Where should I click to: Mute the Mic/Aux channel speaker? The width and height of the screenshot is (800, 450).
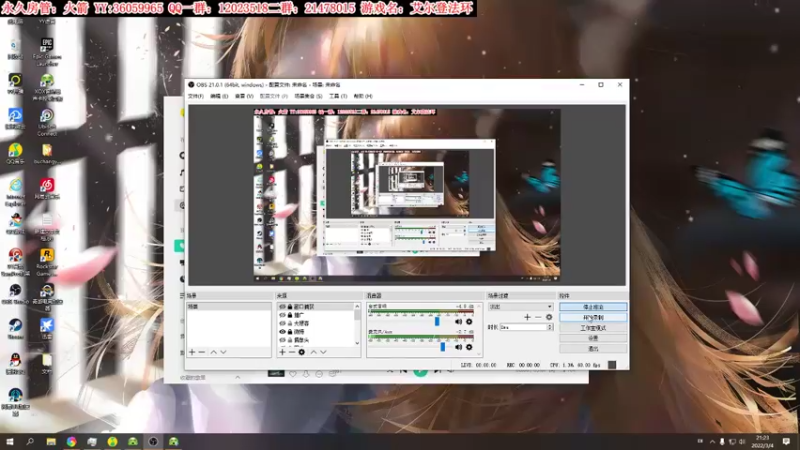[458, 347]
